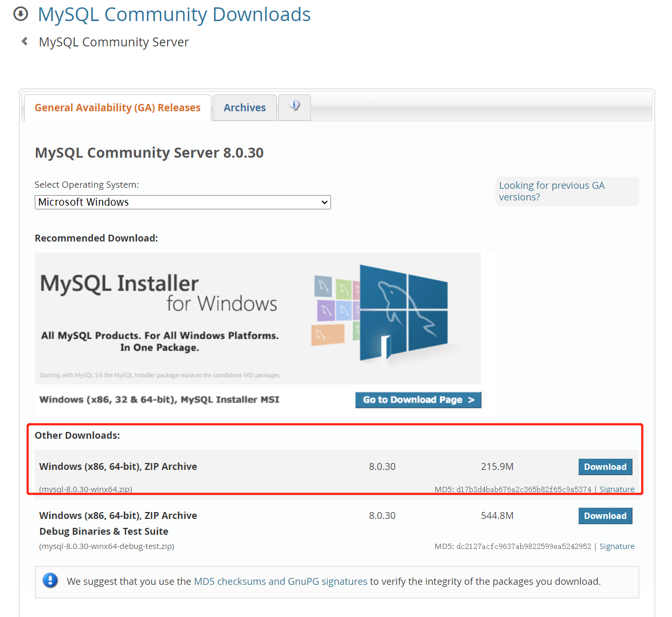This screenshot has width=672, height=617.
Task: Click the Recommended Download label
Action: click(96, 238)
